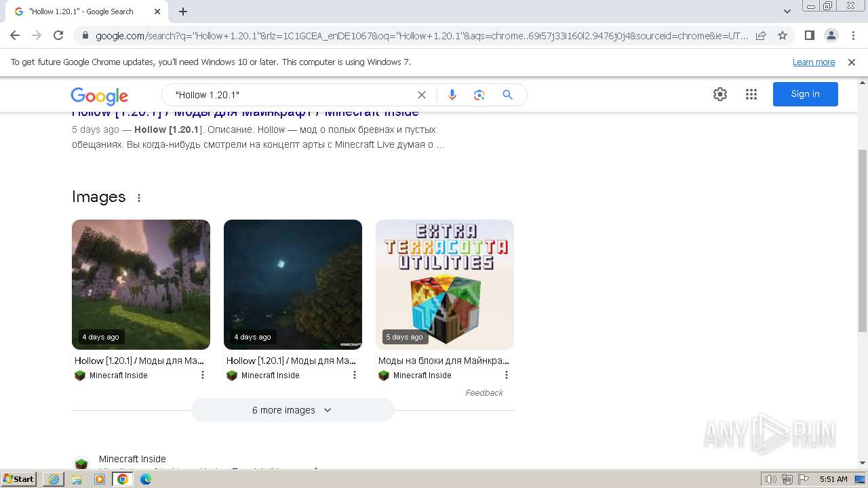Sign in to Google account
The height and width of the screenshot is (488, 868).
pos(806,94)
